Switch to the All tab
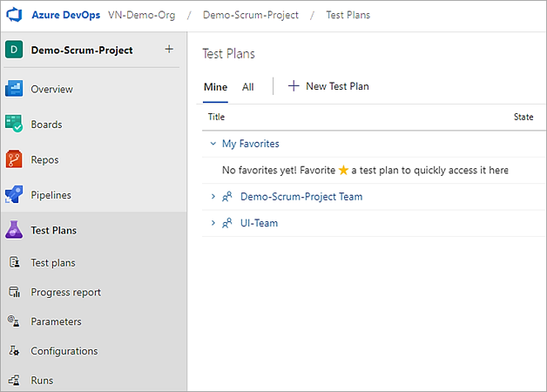Image resolution: width=547 pixels, height=392 pixels. click(248, 87)
